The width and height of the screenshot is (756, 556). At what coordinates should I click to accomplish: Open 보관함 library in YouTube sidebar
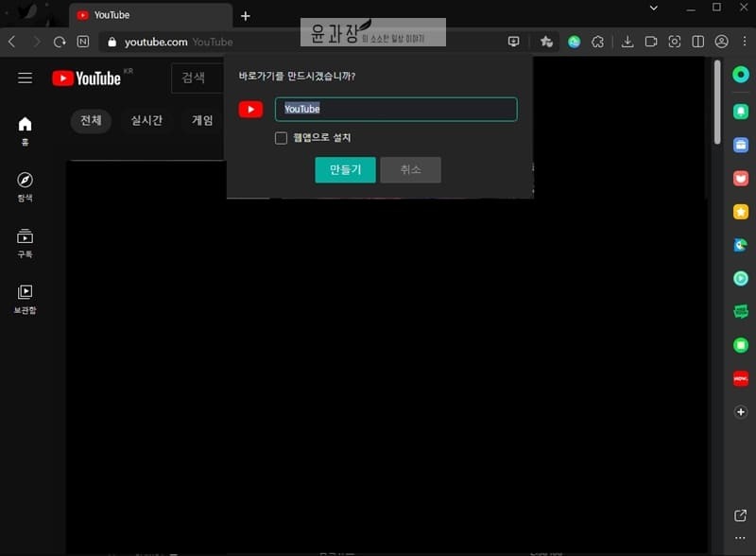coord(26,299)
